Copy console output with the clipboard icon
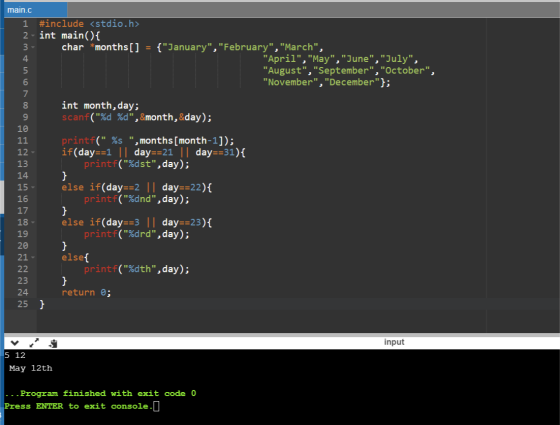The height and width of the screenshot is (425, 560). coord(53,343)
